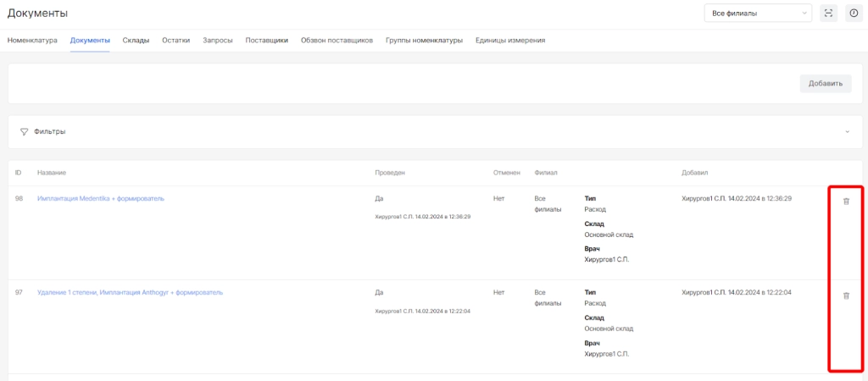Open the Все филиалы branch dropdown
The width and height of the screenshot is (868, 381).
point(758,13)
